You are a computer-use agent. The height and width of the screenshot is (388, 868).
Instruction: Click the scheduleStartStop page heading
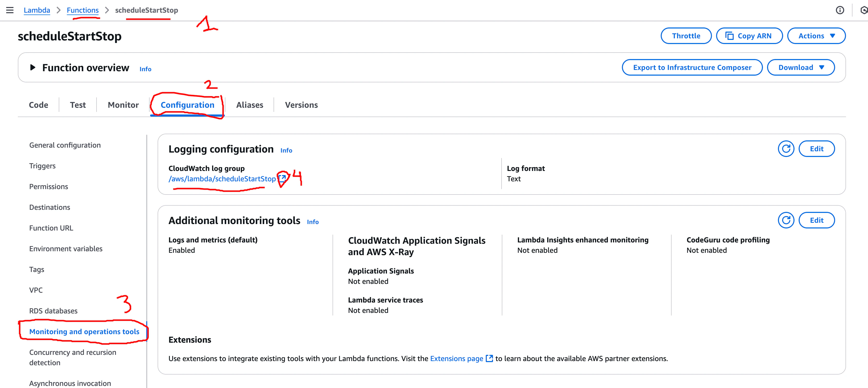coord(69,36)
